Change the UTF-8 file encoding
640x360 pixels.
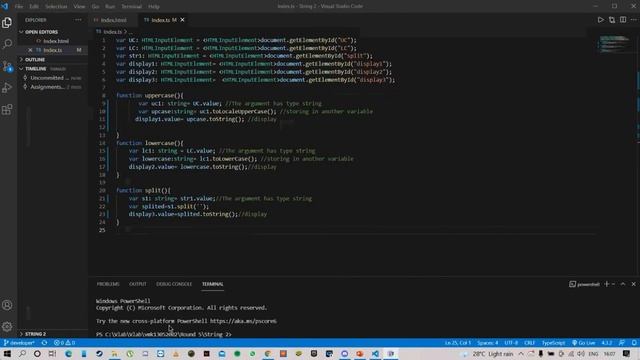click(511, 343)
